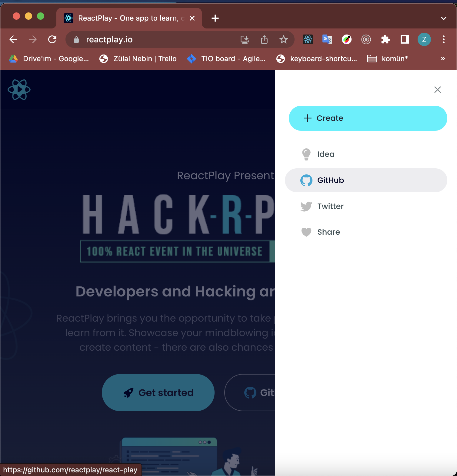Click the macOS green fullscreen button
The image size is (457, 476).
(x=41, y=16)
